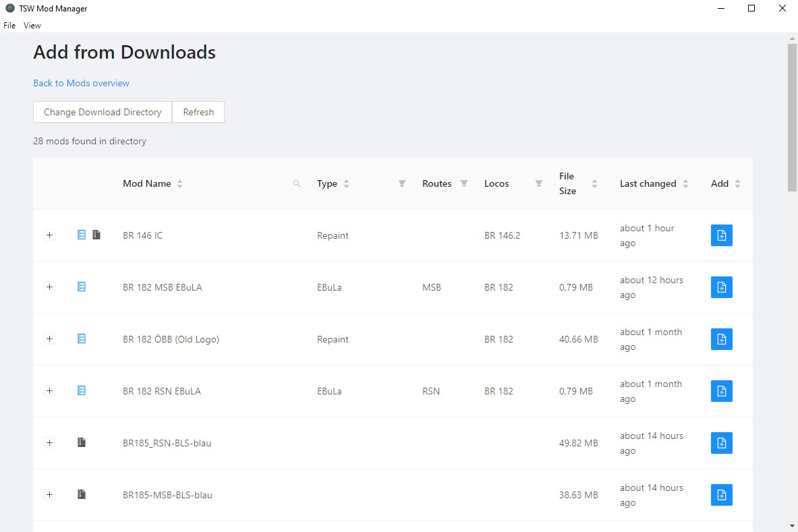Click add icon for BR185_RSN-BLS-blau
Screen dimensions: 798x532
(721, 443)
